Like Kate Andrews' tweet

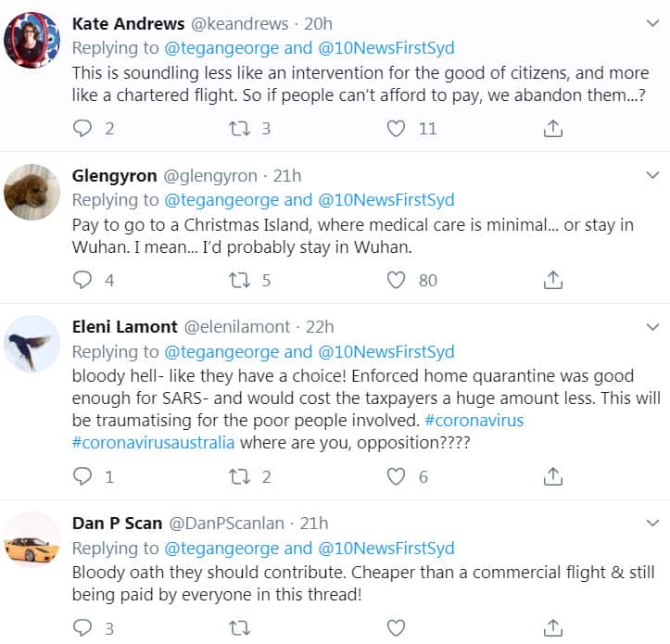(397, 129)
